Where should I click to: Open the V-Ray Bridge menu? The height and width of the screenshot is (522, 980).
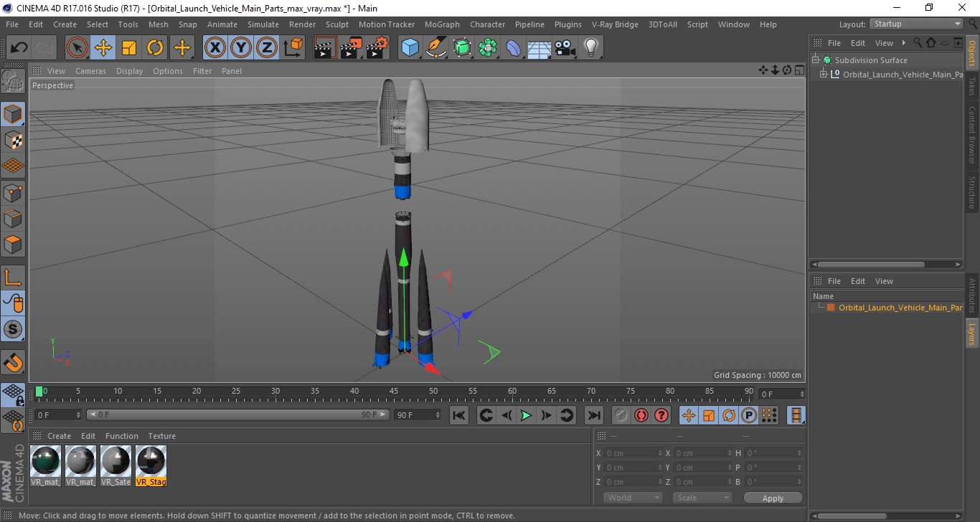tap(615, 24)
